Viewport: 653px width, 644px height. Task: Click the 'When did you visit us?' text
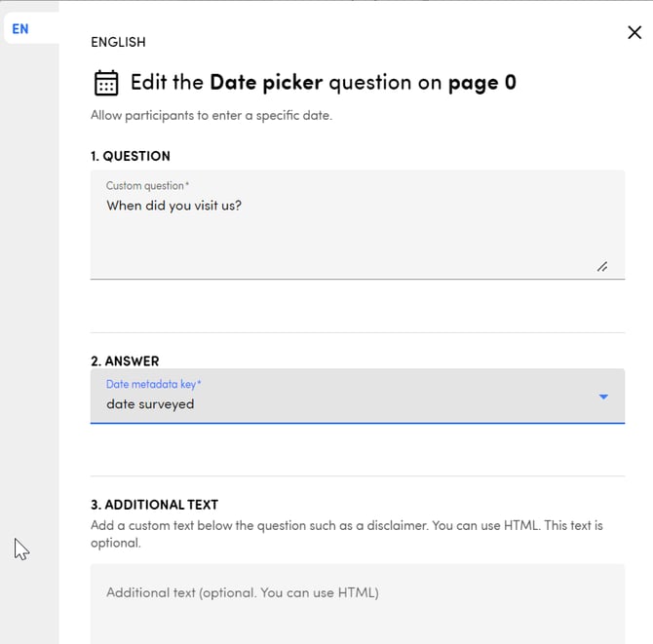[x=173, y=206]
